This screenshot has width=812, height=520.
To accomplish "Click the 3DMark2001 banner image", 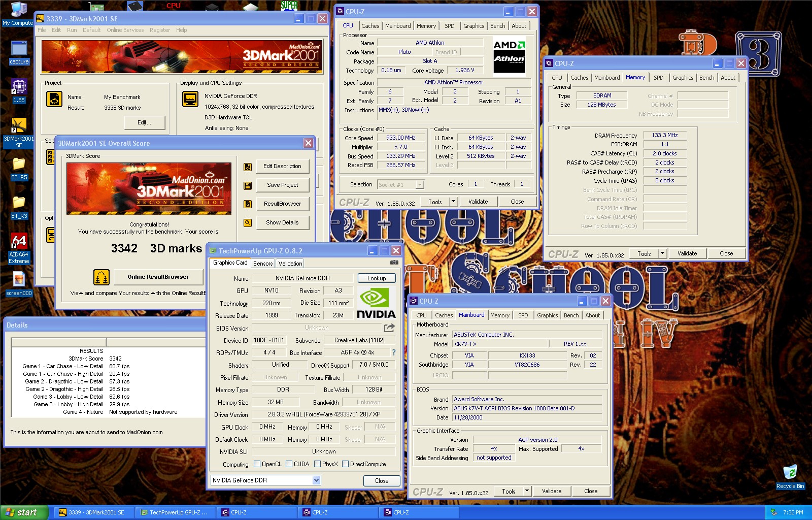I will click(182, 56).
